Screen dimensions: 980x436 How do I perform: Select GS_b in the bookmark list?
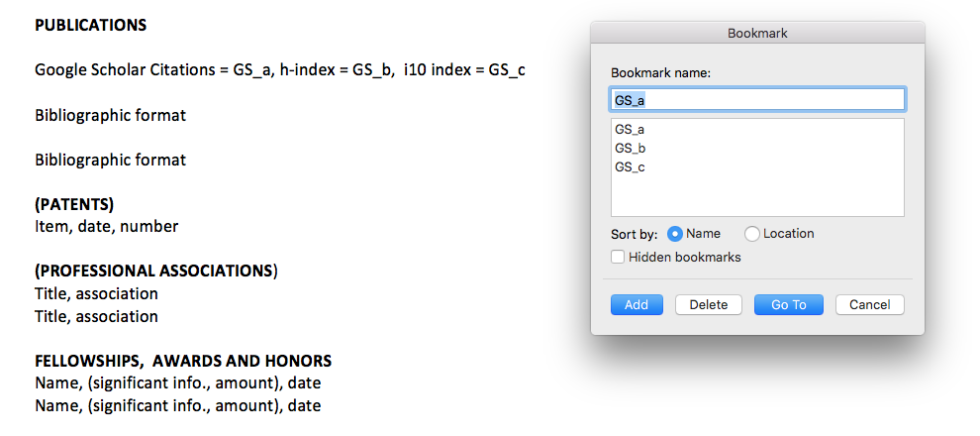tap(630, 149)
